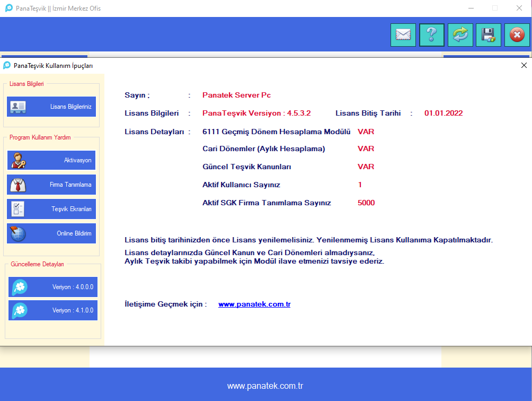Click the floppy disk save icon
Image resolution: width=532 pixels, height=401 pixels.
pos(488,34)
